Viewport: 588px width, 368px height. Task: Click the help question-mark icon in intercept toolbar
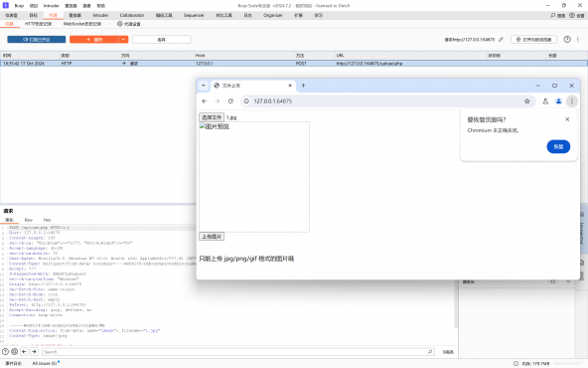tap(567, 40)
